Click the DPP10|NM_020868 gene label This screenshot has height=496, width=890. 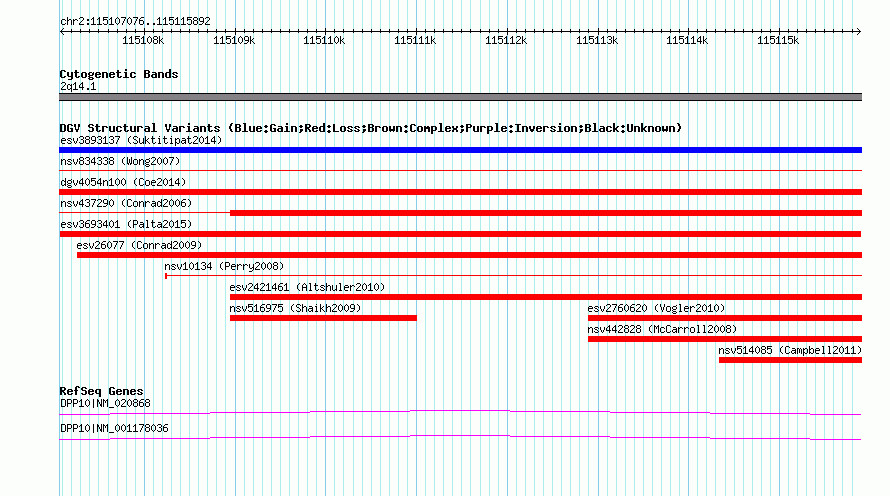pyautogui.click(x=105, y=403)
